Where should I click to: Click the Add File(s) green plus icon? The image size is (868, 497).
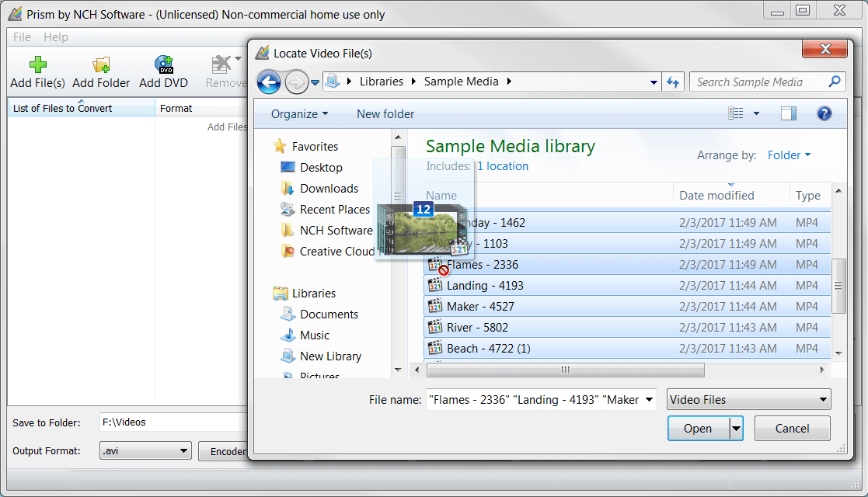[37, 64]
